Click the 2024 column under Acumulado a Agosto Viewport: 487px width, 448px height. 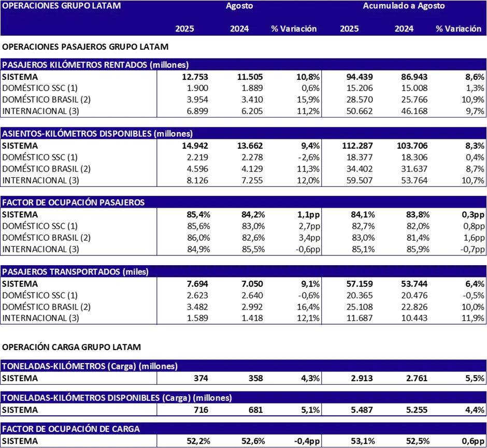pos(404,29)
